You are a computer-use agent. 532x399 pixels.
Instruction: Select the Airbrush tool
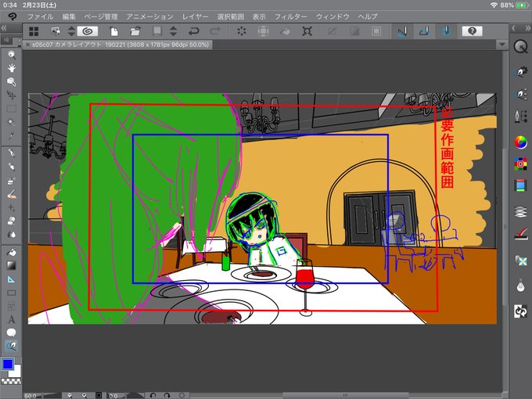click(x=11, y=194)
